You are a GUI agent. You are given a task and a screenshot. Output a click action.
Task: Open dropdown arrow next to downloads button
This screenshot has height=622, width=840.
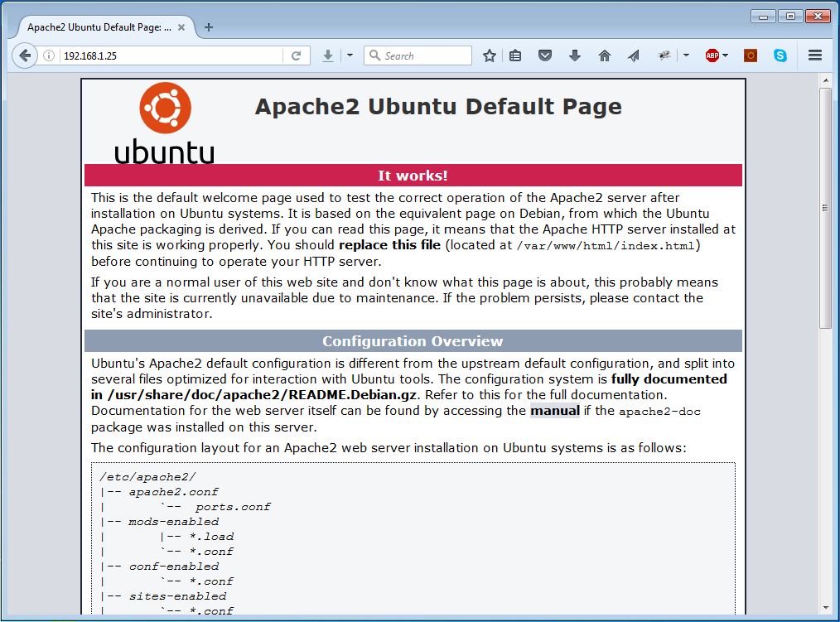click(350, 55)
